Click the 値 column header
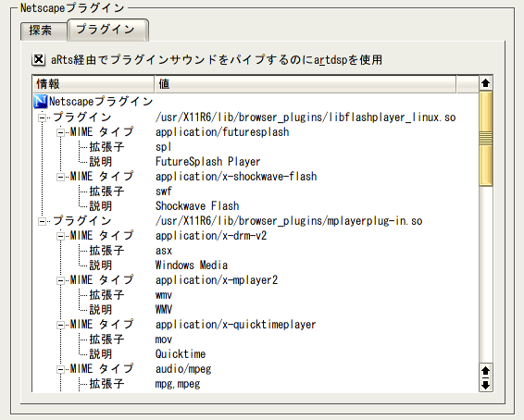Image resolution: width=524 pixels, height=420 pixels. [x=306, y=84]
